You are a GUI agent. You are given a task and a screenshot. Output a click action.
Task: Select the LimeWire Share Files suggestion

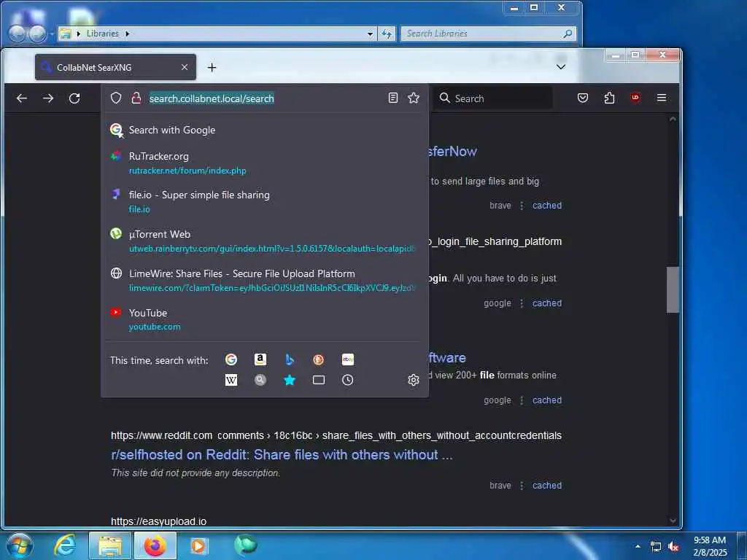click(x=265, y=281)
